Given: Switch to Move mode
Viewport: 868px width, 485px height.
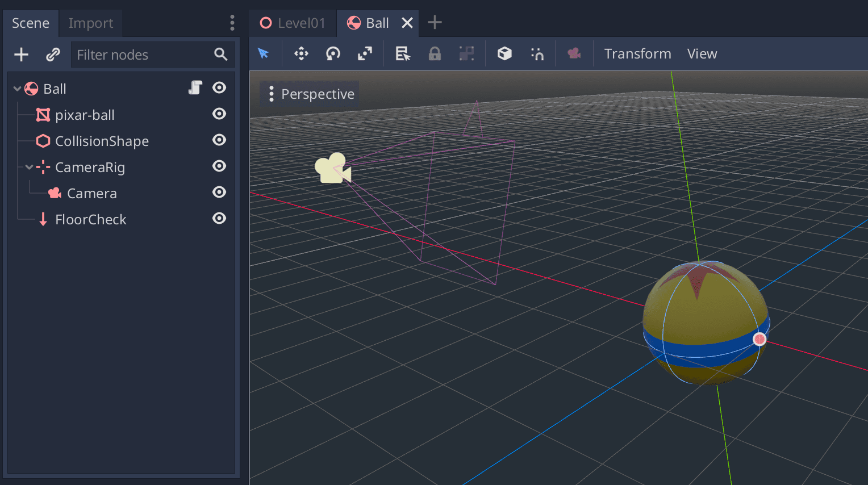Looking at the screenshot, I should 301,53.
